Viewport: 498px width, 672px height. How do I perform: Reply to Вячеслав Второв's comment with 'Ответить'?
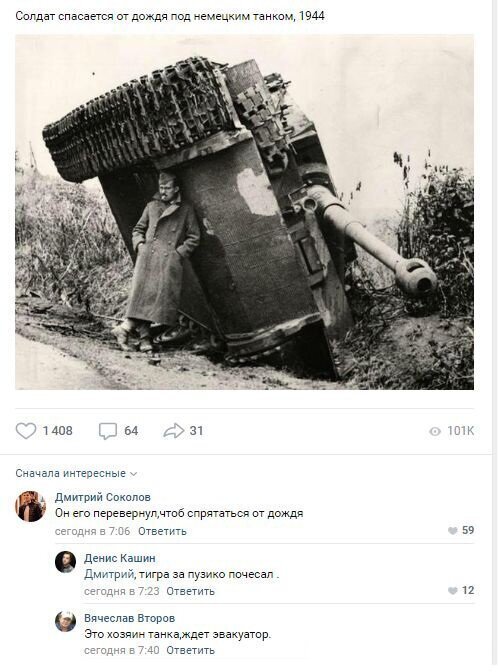190,651
